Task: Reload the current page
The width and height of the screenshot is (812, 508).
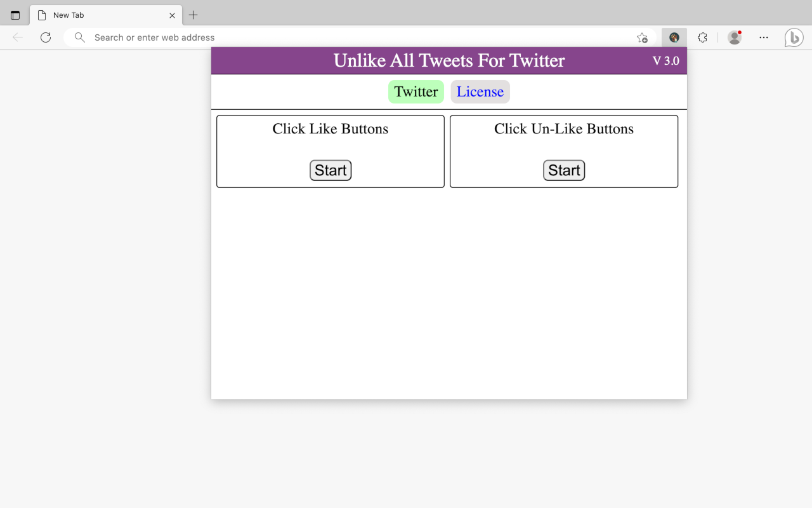Action: click(x=46, y=37)
